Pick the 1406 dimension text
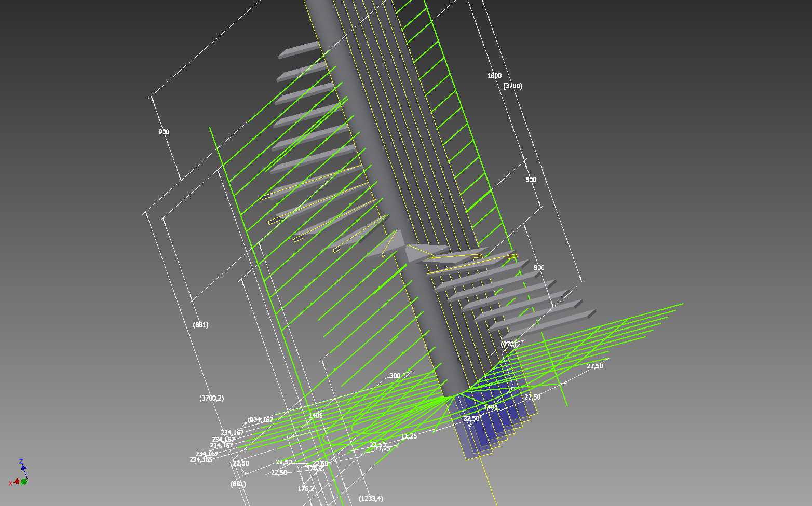The height and width of the screenshot is (506, 812). [x=315, y=415]
